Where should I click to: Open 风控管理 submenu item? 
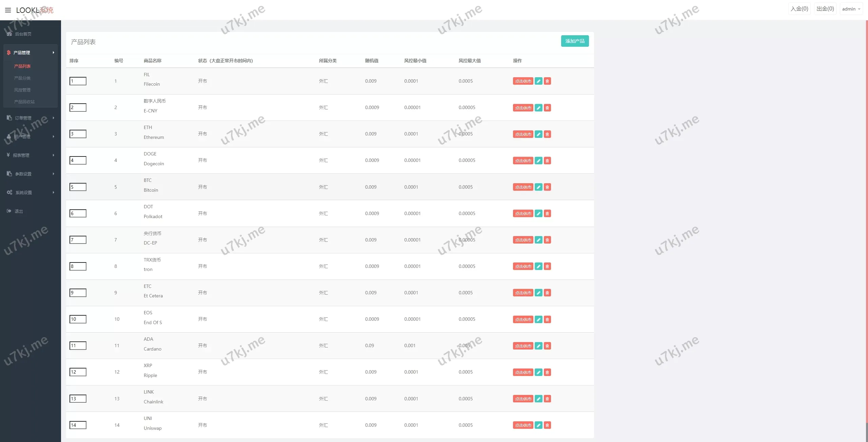coord(22,90)
